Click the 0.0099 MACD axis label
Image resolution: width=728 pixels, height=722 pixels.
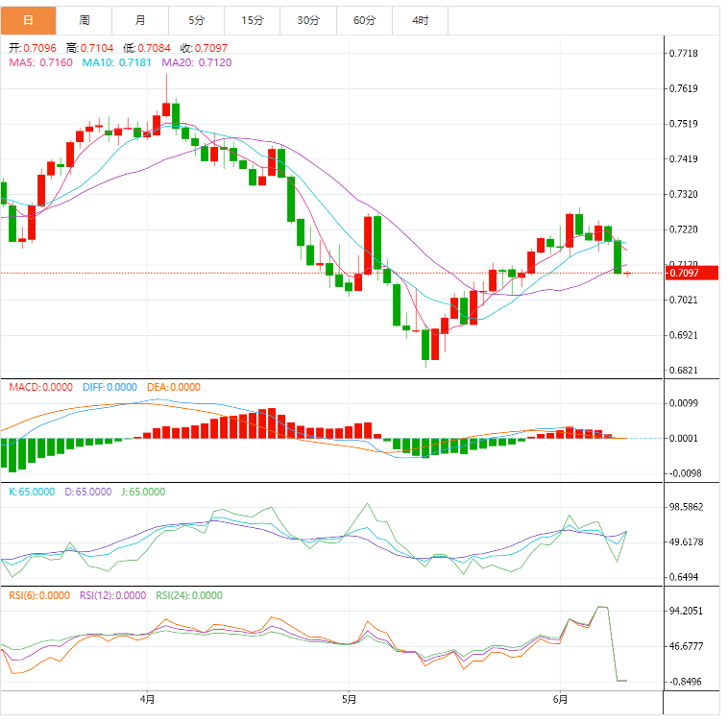tap(683, 403)
